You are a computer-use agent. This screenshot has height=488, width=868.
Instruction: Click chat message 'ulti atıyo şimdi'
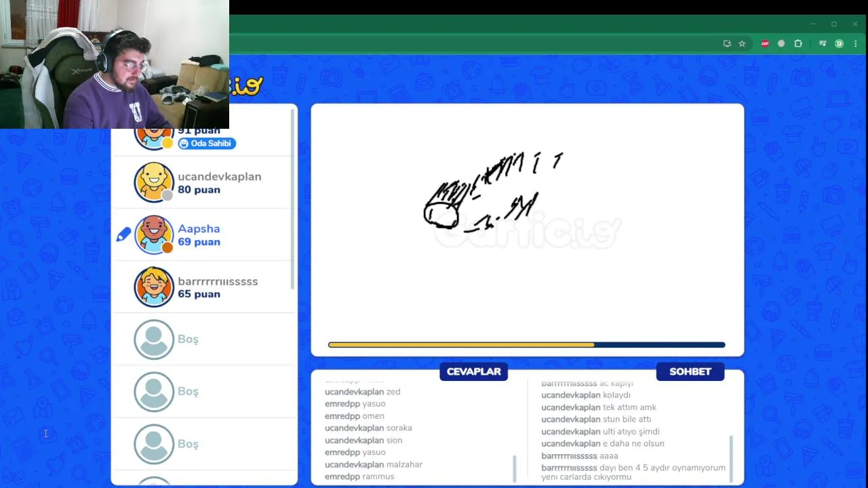click(631, 432)
